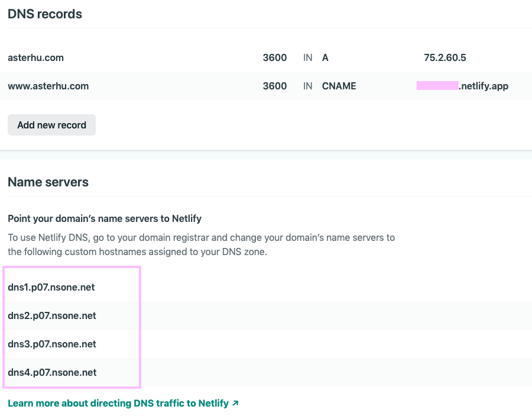Select the dns3.p07.nsone.net name server
The height and width of the screenshot is (419, 532).
tap(52, 344)
